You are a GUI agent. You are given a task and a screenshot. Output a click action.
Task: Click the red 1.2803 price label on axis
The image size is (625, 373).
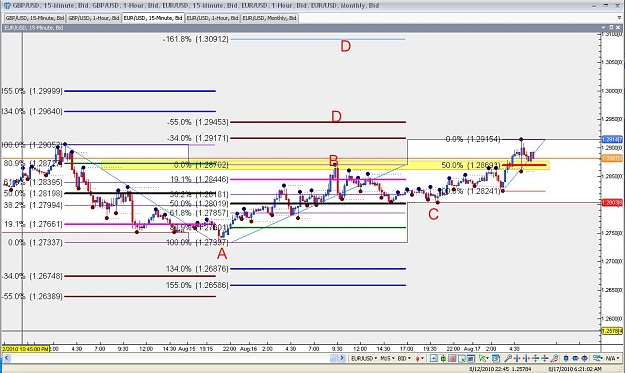pyautogui.click(x=611, y=203)
